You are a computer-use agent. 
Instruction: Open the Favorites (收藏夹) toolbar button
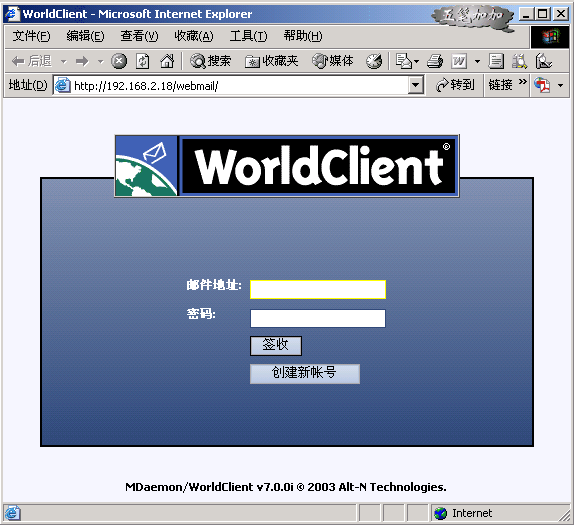(x=272, y=61)
